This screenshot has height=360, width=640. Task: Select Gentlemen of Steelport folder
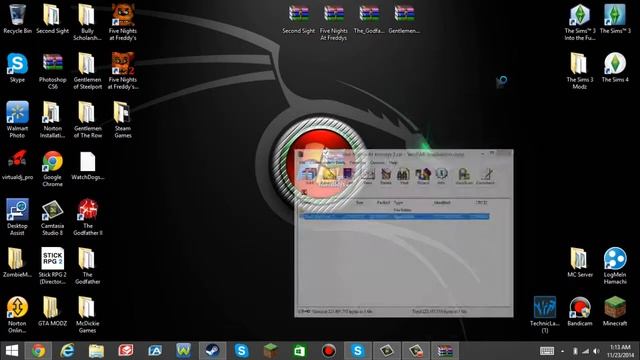click(x=87, y=71)
